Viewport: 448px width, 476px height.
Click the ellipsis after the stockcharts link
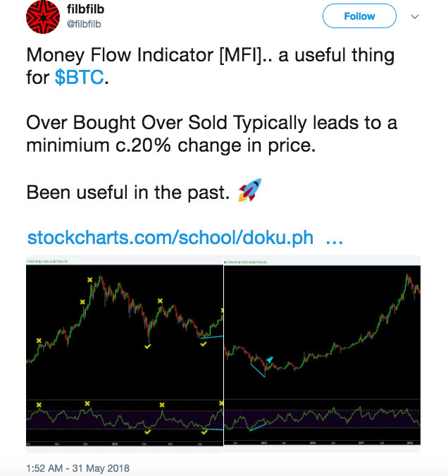coord(334,241)
